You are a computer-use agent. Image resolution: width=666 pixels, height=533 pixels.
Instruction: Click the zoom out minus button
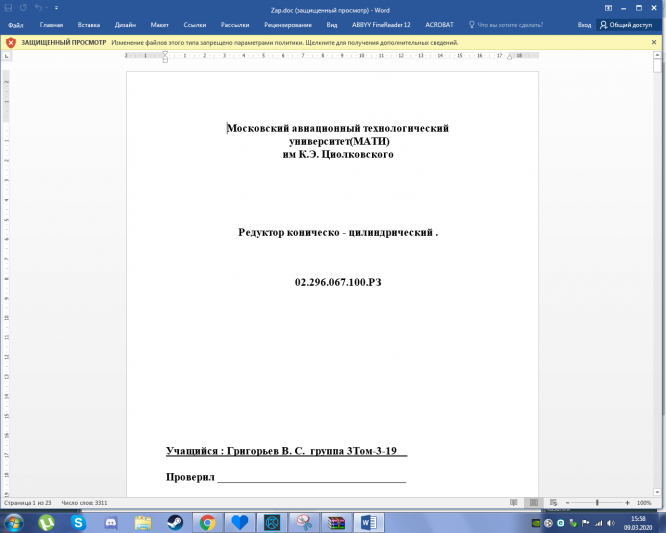tap(567, 503)
